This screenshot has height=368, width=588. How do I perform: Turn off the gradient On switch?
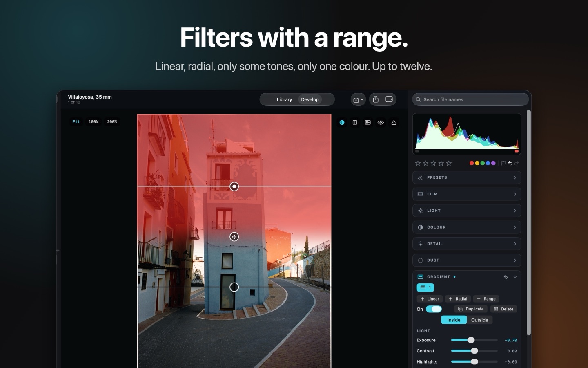(434, 309)
